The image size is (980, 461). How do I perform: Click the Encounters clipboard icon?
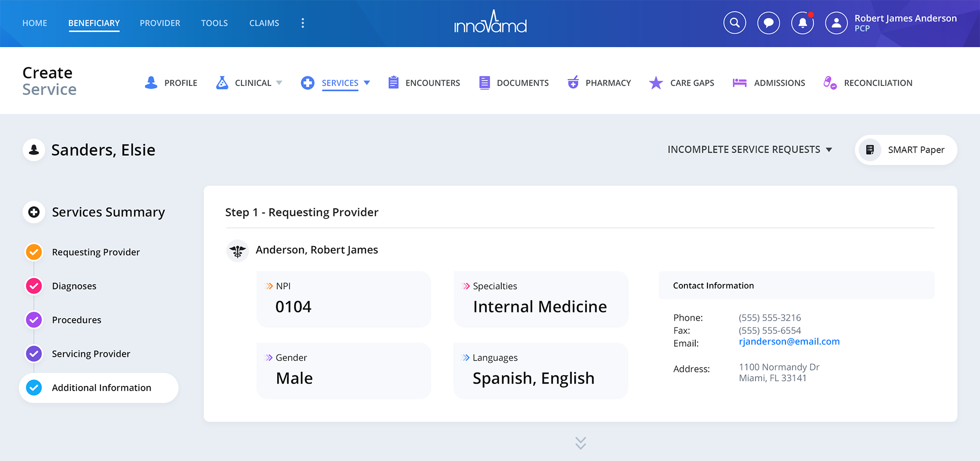click(393, 83)
